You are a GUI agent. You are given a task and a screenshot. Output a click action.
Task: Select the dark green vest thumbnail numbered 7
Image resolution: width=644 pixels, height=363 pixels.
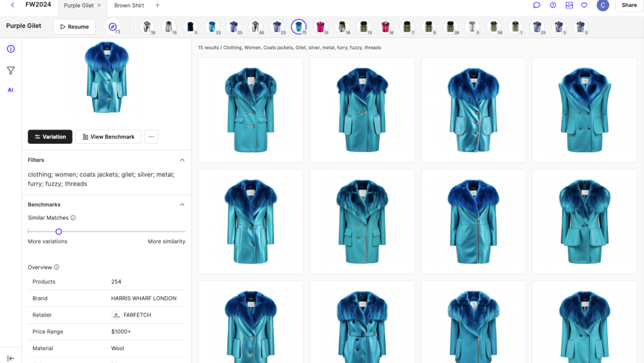(x=406, y=26)
